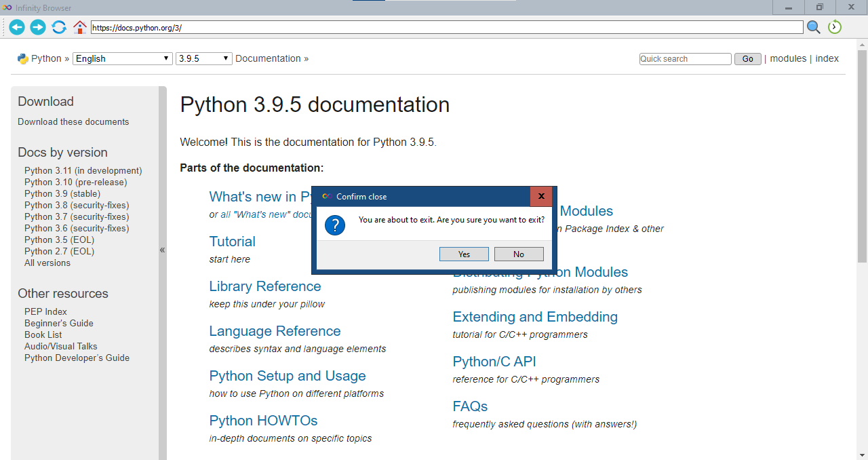Open the Audio/Visual Talks link
Screen dimensions: 868x460
[61, 347]
